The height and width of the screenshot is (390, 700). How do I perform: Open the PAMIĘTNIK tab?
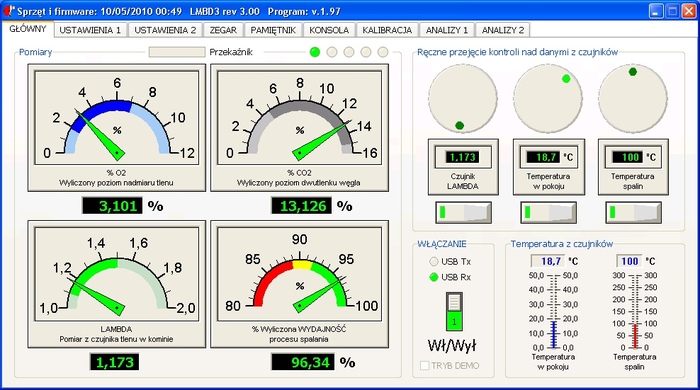point(273,30)
